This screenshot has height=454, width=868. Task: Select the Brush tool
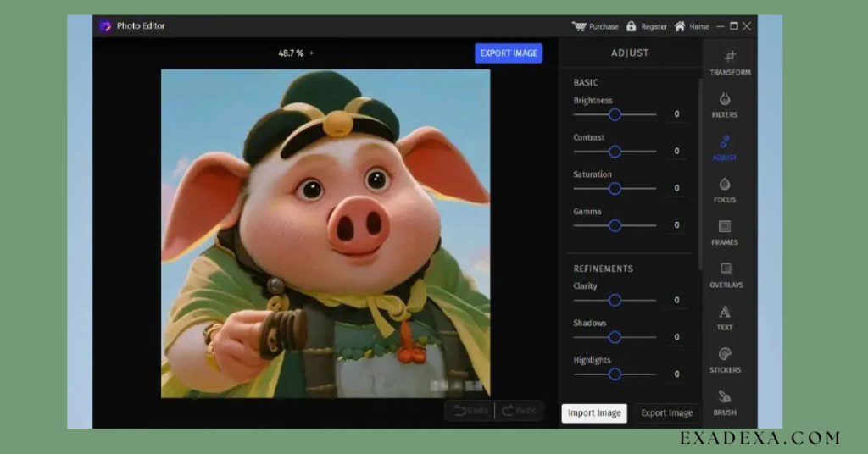[725, 401]
